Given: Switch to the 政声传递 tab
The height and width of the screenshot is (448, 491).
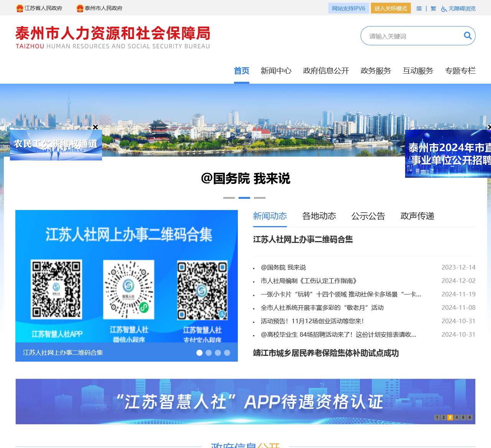Looking at the screenshot, I should click(x=417, y=216).
